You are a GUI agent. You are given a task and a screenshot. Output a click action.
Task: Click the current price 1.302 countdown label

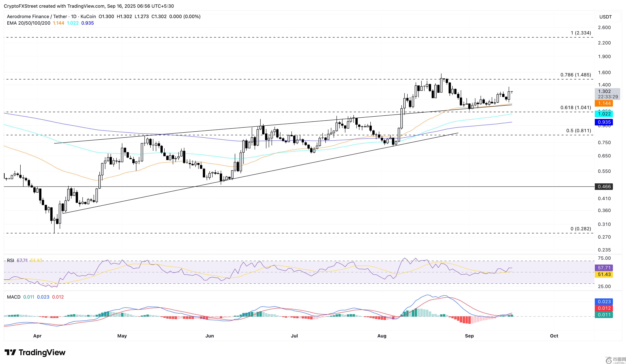pos(607,94)
